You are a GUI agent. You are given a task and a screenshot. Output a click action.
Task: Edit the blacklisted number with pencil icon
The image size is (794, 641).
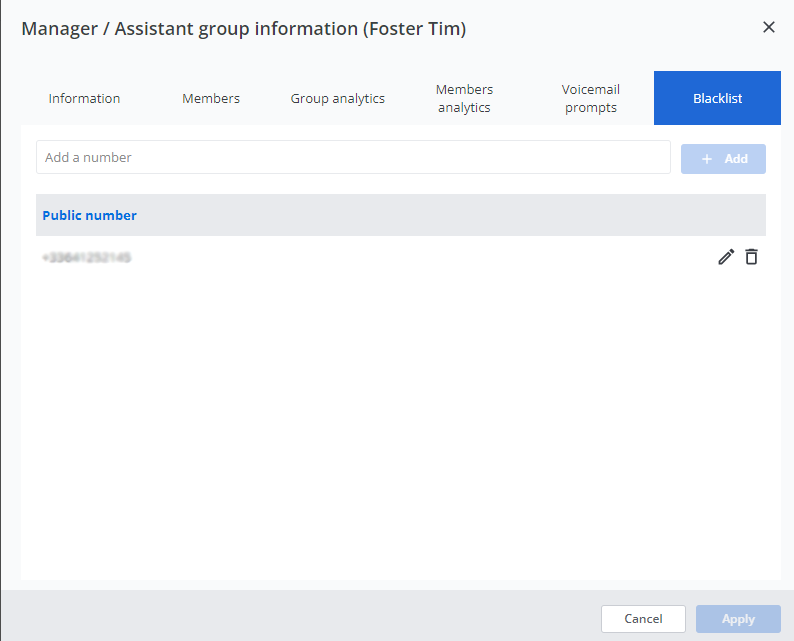pos(726,257)
